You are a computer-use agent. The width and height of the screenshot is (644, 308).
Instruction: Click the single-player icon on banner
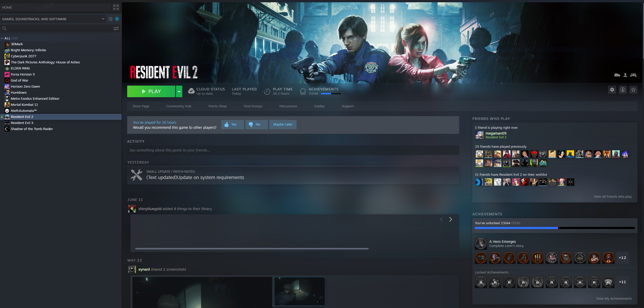(x=625, y=75)
